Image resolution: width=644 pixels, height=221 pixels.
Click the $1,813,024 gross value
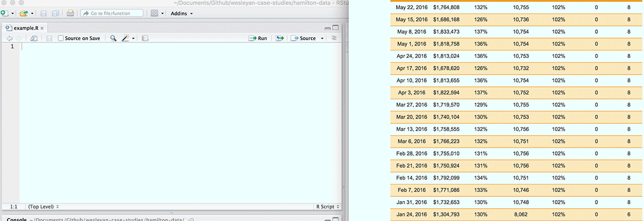[x=446, y=56]
